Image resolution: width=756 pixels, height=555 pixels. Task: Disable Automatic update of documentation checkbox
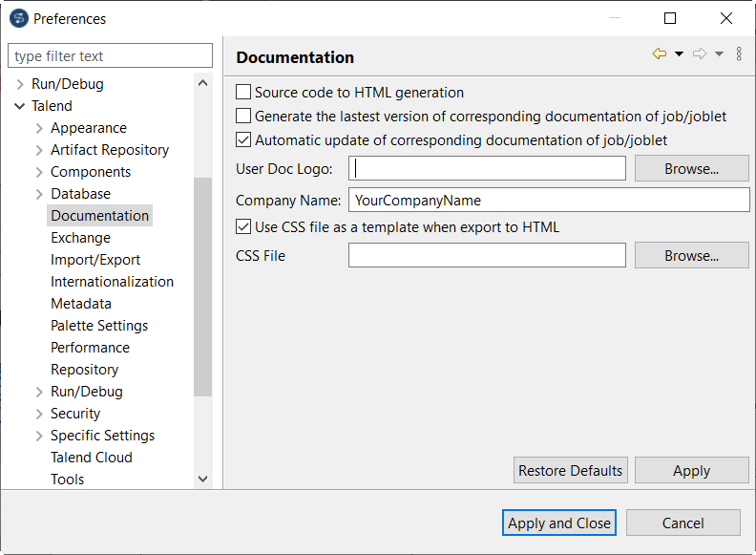tap(243, 140)
